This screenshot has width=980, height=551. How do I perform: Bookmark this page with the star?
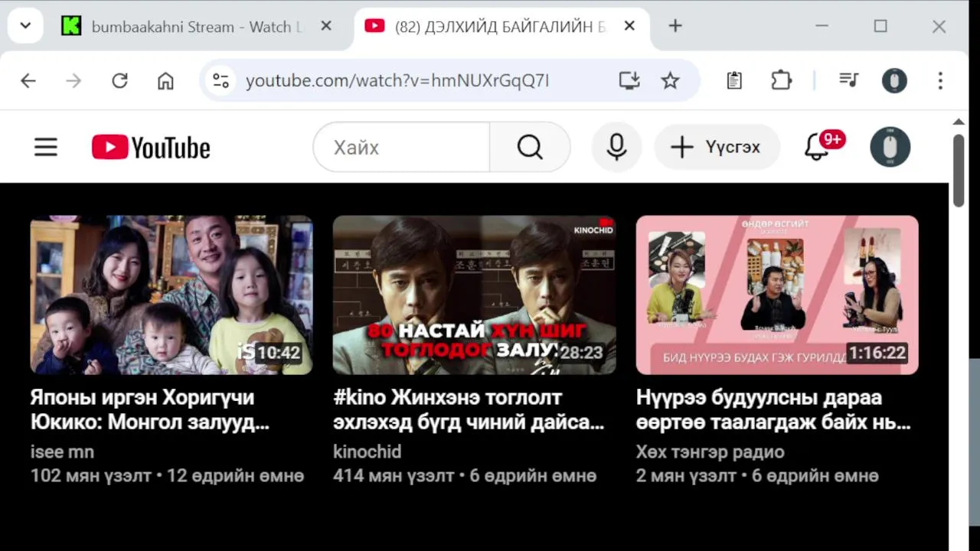click(670, 80)
